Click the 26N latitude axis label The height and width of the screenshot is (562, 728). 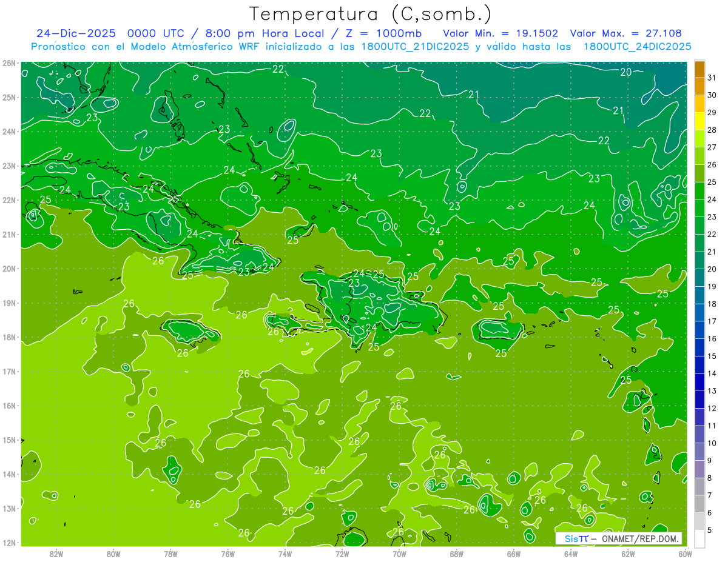(x=8, y=62)
